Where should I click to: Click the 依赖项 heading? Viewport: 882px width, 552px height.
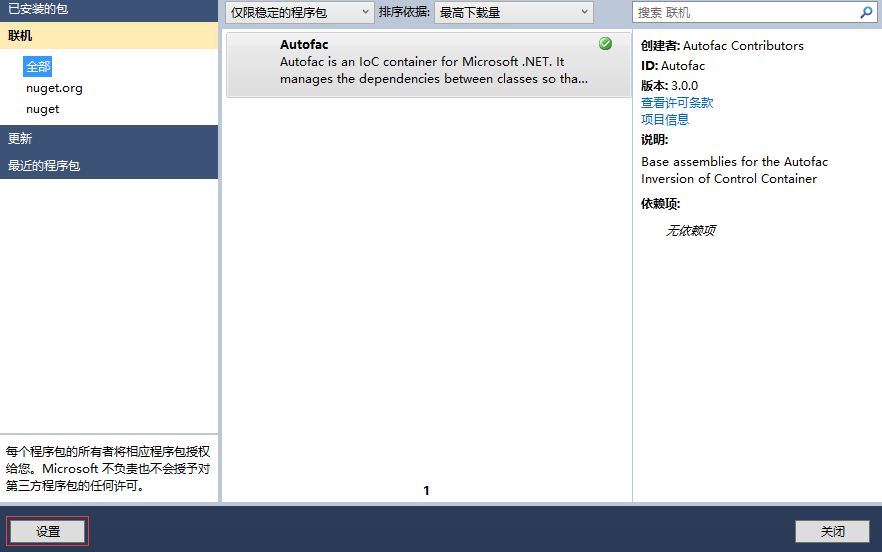point(660,204)
